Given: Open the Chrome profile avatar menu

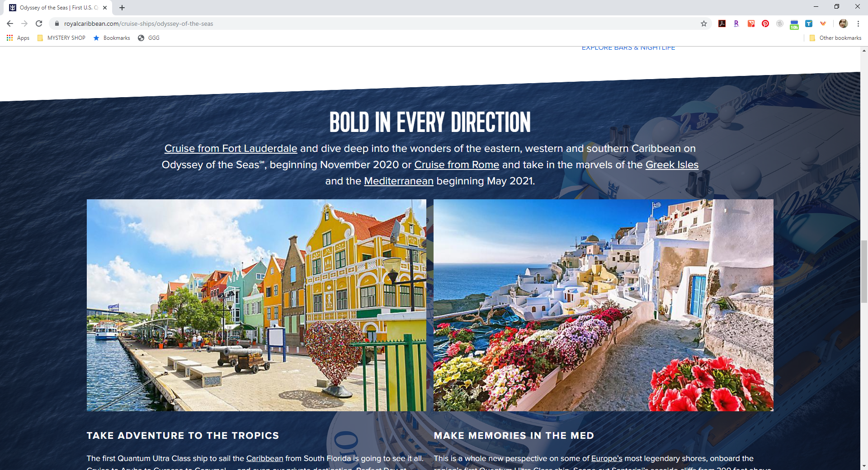Looking at the screenshot, I should pos(843,23).
